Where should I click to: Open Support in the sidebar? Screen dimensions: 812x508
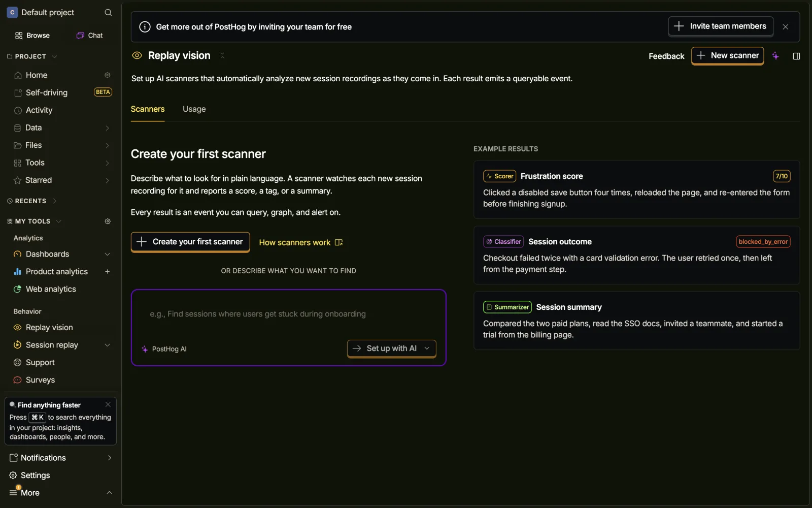pyautogui.click(x=40, y=363)
